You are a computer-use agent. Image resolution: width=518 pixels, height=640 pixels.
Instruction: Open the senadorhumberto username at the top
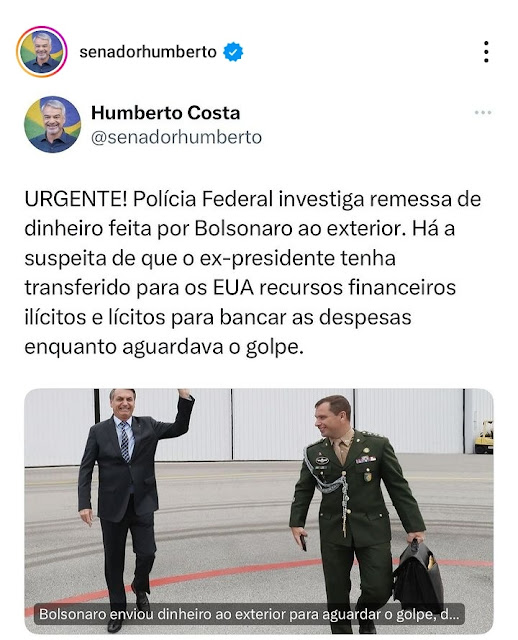click(148, 52)
